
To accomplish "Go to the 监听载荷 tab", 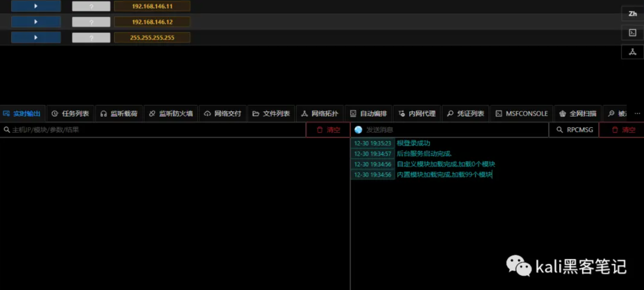I will [119, 114].
